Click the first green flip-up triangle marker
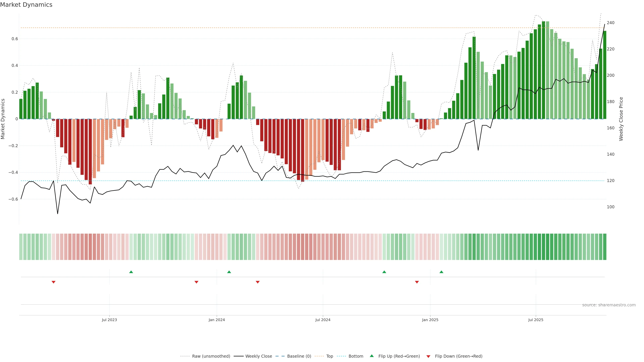Image resolution: width=644 pixels, height=362 pixels. pos(131,272)
